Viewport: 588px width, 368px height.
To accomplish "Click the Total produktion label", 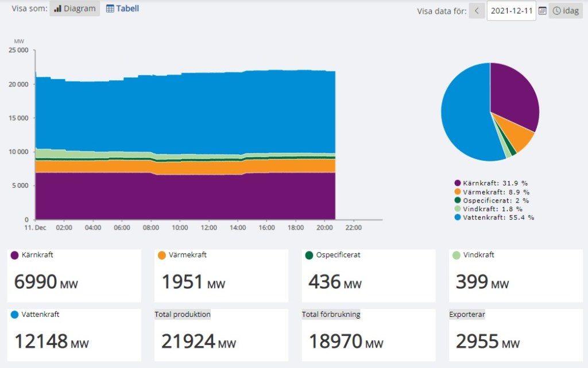I will click(x=183, y=315).
